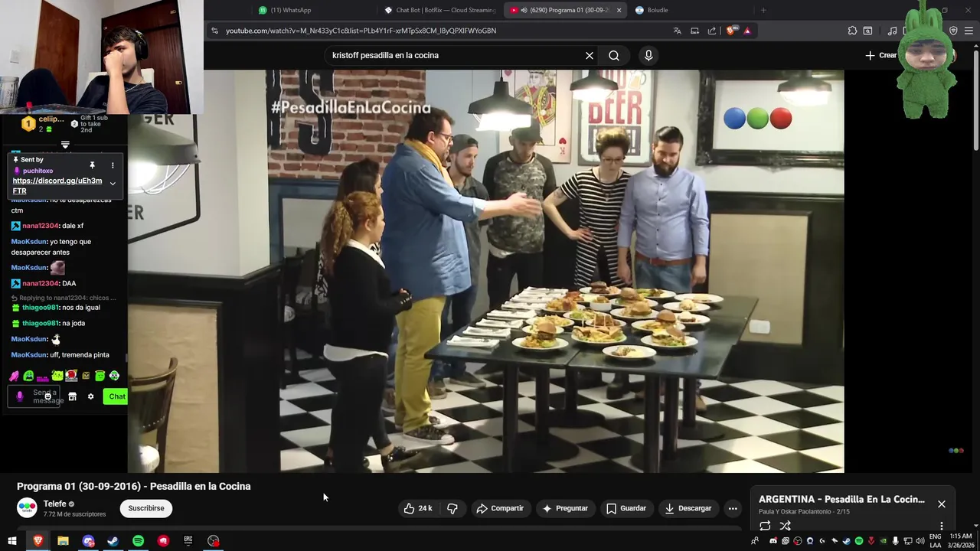
Task: Open the three-dot more actions menu
Action: point(733,508)
